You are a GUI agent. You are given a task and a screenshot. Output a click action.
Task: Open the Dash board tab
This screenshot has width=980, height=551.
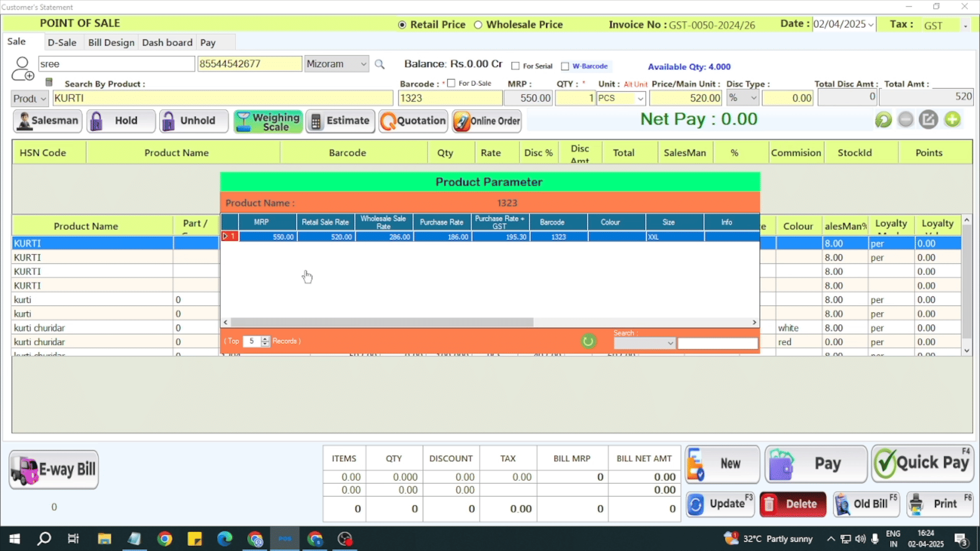click(x=167, y=43)
